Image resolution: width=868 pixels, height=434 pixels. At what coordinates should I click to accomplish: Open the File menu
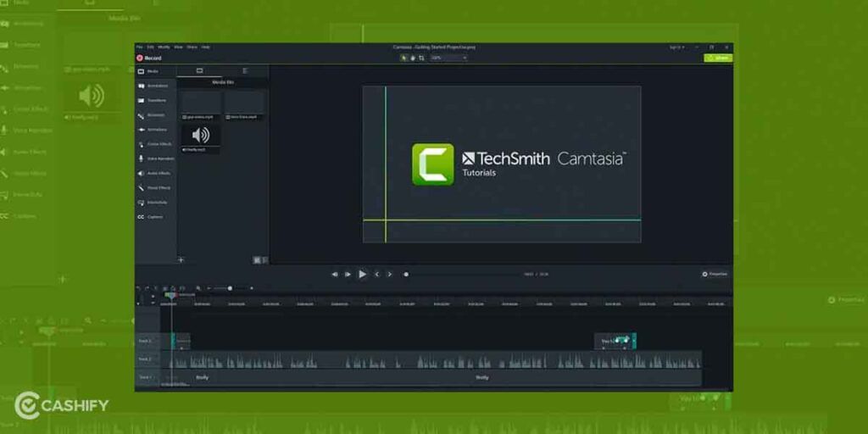click(140, 47)
